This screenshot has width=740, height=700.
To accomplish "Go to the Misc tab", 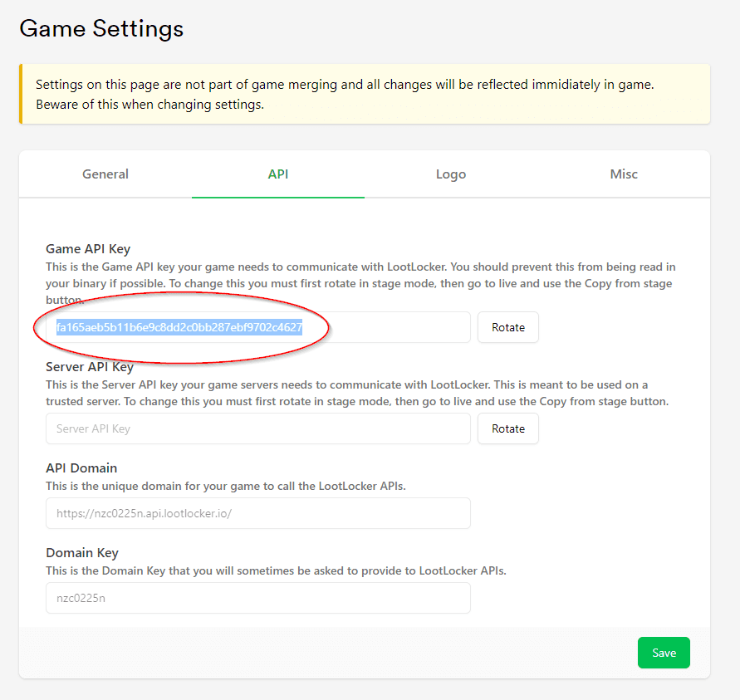I will tap(624, 174).
